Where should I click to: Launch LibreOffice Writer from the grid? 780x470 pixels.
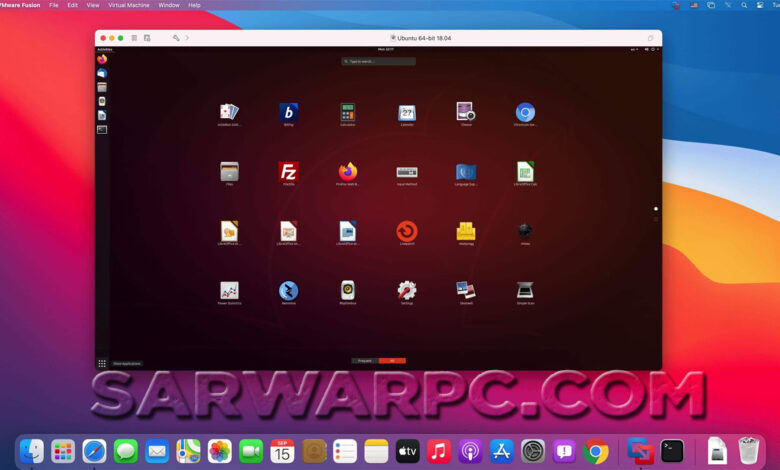(x=348, y=231)
